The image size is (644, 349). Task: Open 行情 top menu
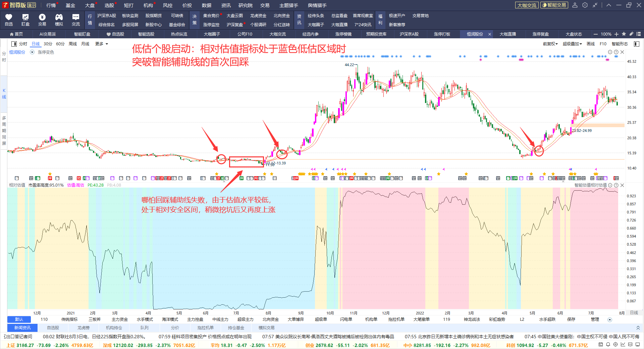pos(51,5)
